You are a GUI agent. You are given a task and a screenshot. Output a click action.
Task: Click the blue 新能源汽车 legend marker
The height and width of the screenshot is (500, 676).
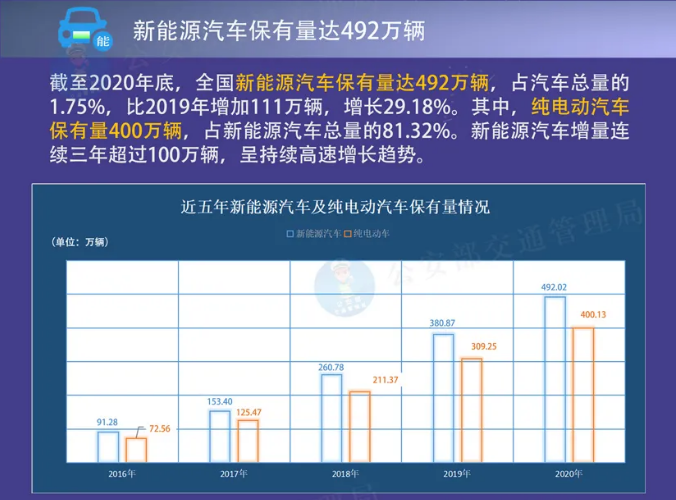[291, 233]
